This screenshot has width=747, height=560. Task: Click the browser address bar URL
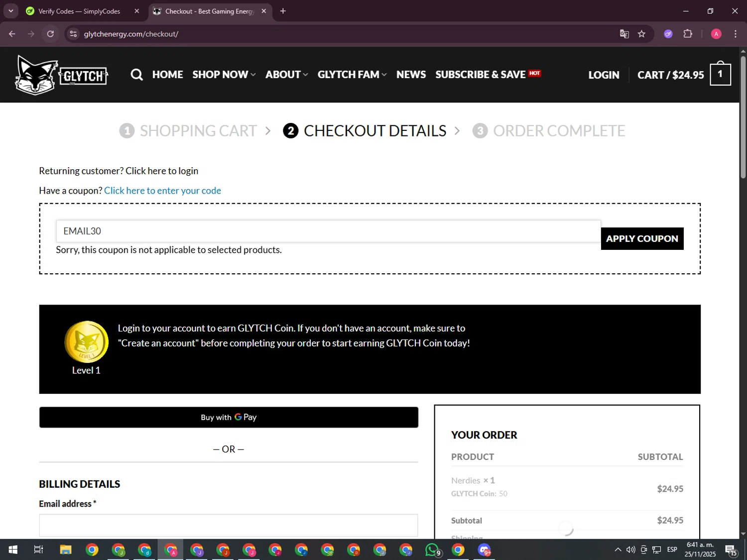[x=131, y=34]
